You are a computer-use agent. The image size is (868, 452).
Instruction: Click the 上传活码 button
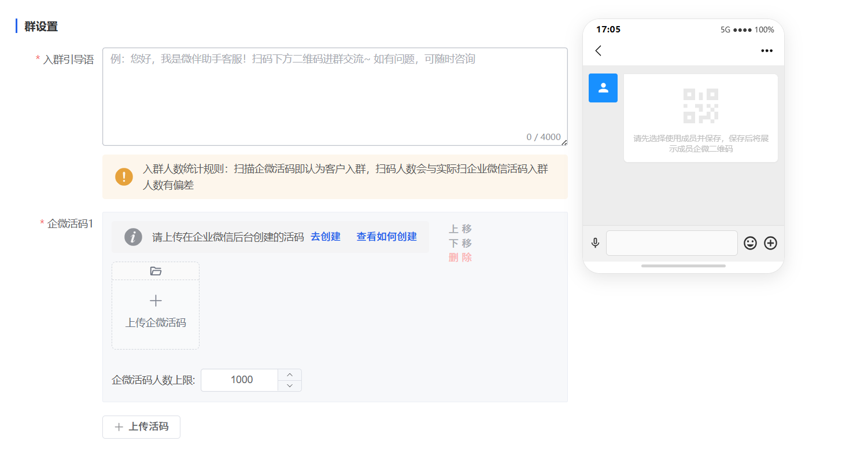(141, 427)
